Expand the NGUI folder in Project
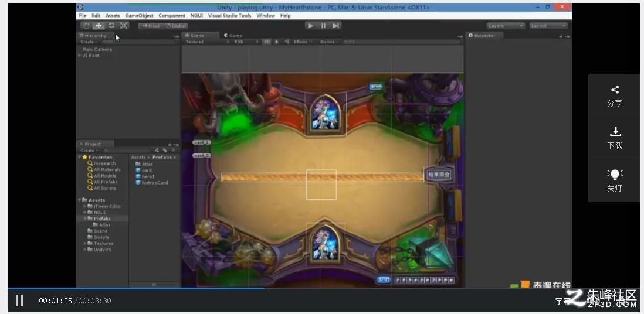The width and height of the screenshot is (644, 314). pyautogui.click(x=85, y=213)
